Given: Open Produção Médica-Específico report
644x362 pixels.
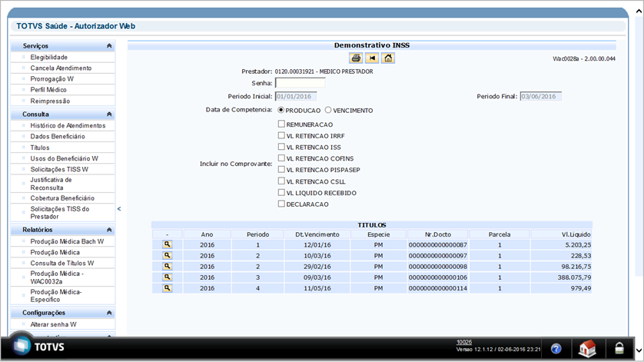Looking at the screenshot, I should click(x=56, y=295).
